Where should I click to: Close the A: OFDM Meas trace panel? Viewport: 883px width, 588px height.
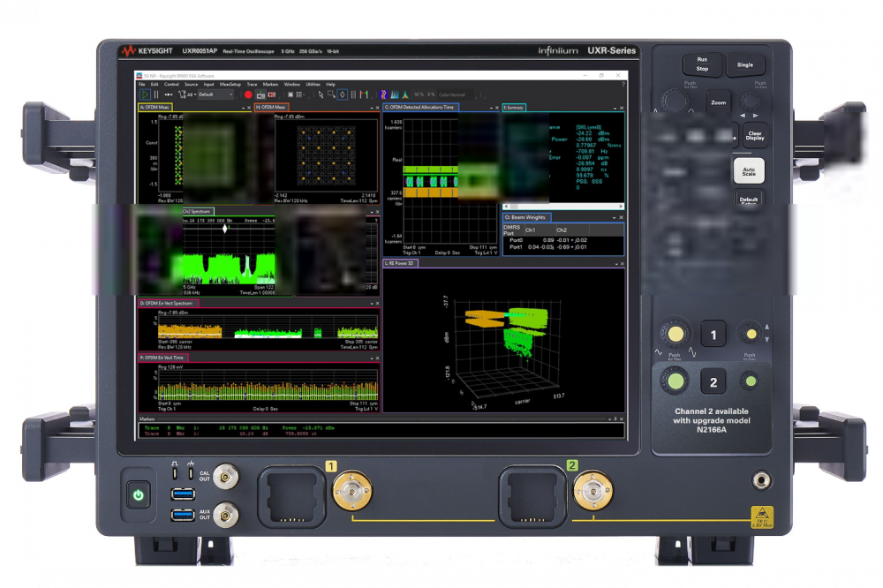point(249,108)
